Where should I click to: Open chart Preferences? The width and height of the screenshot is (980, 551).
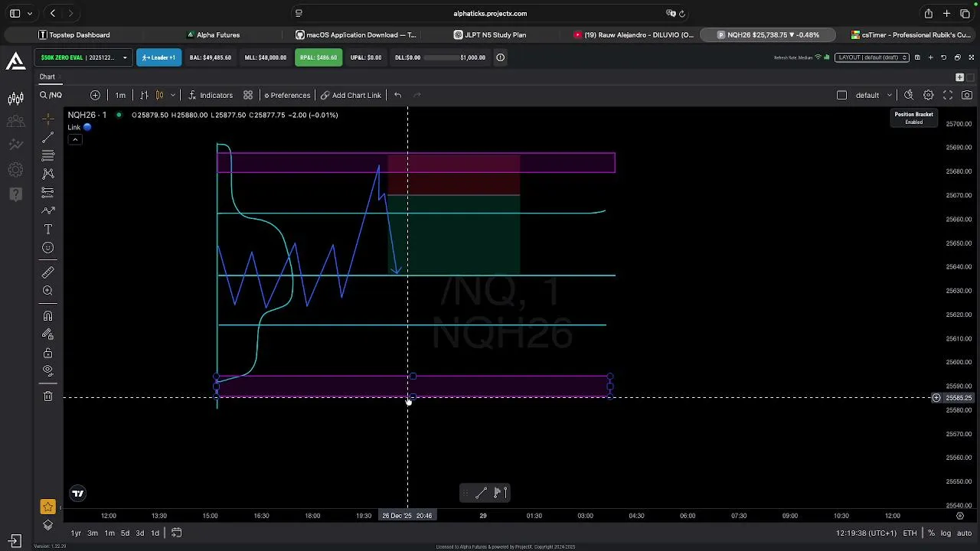(287, 95)
